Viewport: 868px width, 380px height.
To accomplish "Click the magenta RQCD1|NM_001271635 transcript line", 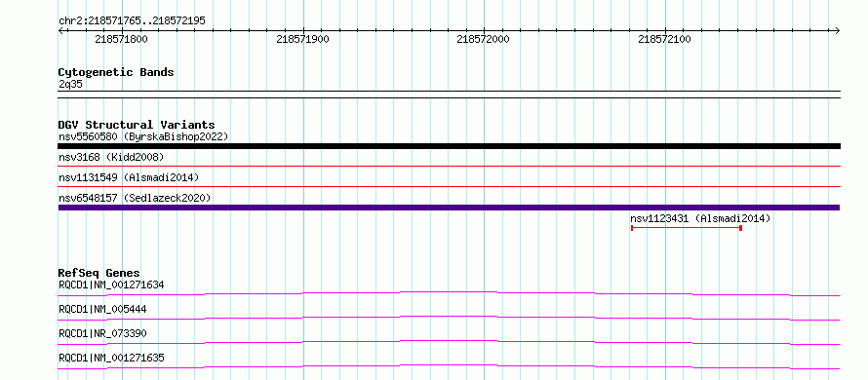I will pos(449,366).
